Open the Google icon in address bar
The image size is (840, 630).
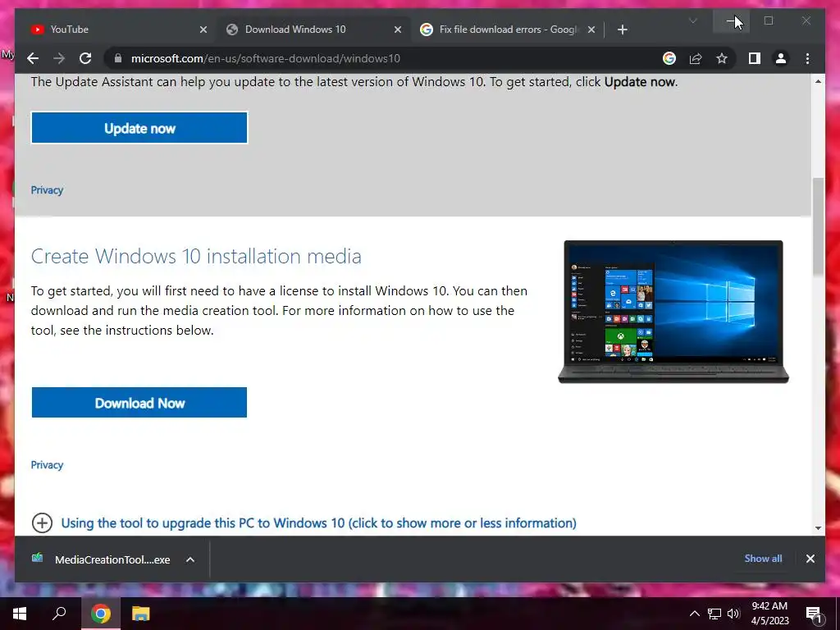tap(669, 58)
